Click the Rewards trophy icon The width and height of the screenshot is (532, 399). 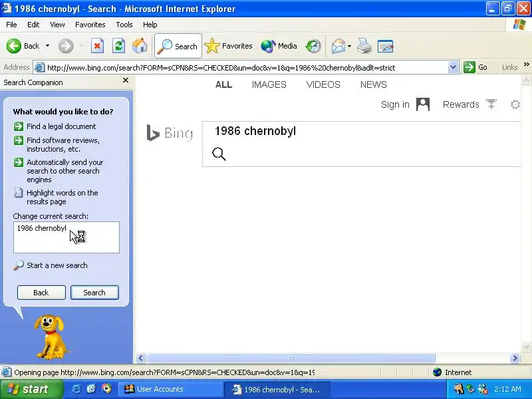[491, 104]
